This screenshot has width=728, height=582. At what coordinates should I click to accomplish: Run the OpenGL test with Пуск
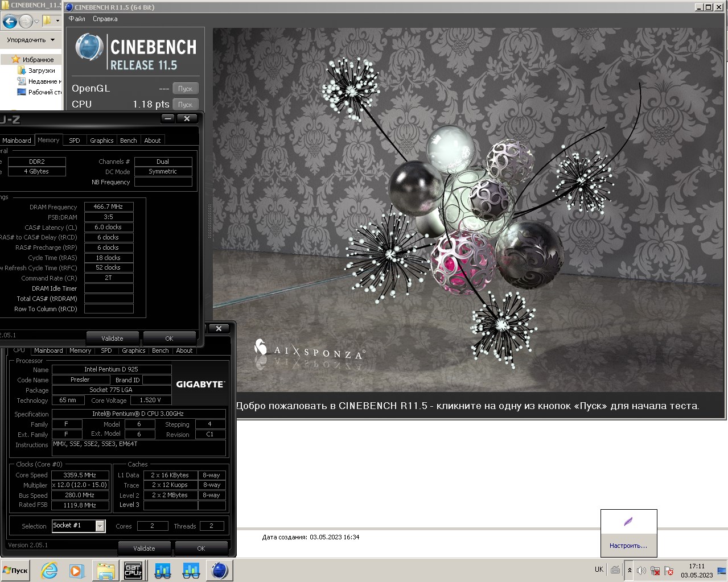(186, 89)
